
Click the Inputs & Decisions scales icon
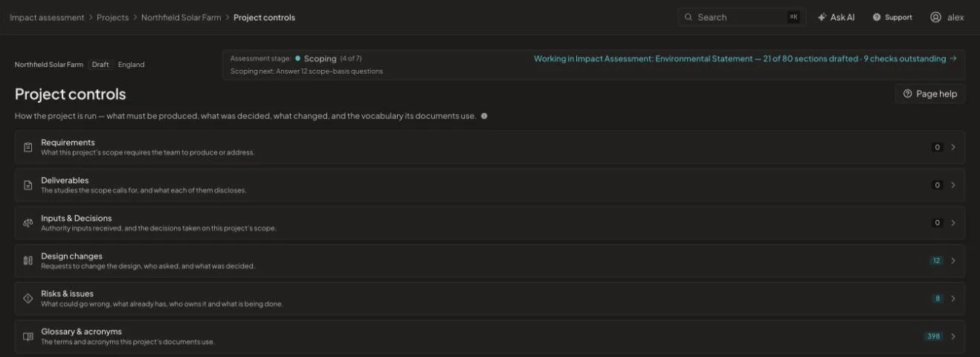point(28,223)
